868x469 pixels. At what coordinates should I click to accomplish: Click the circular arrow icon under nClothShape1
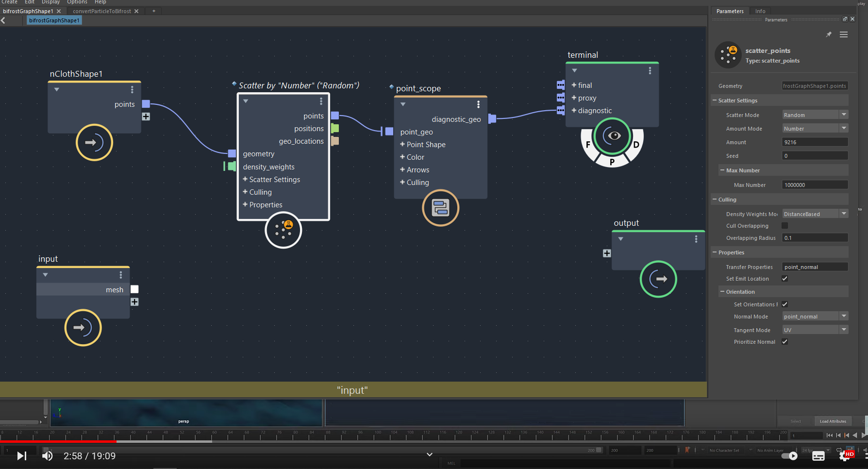(x=94, y=143)
